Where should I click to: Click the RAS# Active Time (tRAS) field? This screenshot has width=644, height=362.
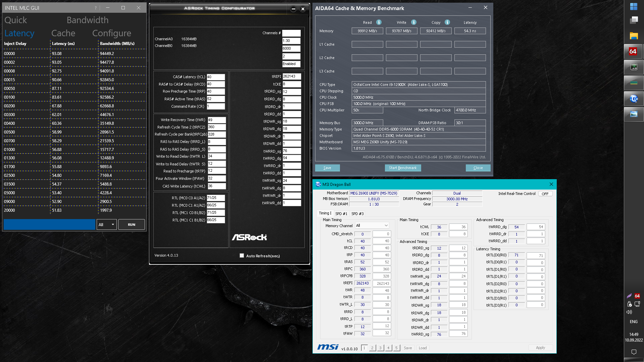click(x=216, y=99)
